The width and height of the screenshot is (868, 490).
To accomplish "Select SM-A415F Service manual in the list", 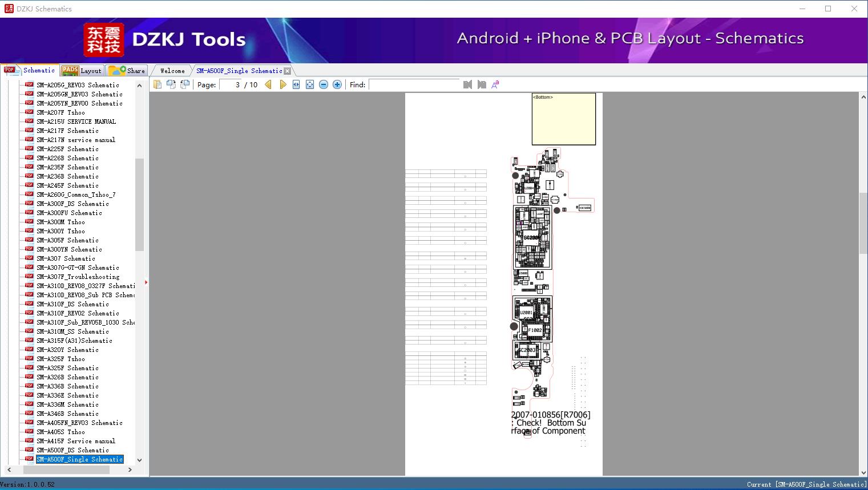I will point(75,441).
